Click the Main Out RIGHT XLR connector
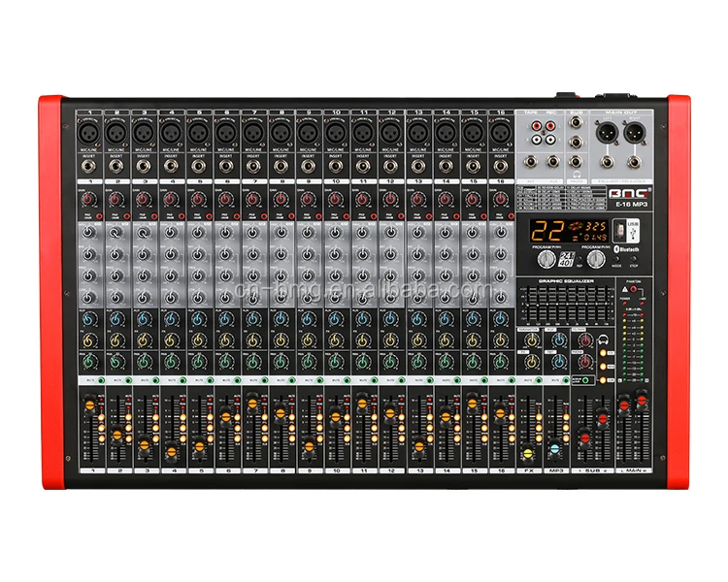The image size is (728, 582). coord(634,132)
